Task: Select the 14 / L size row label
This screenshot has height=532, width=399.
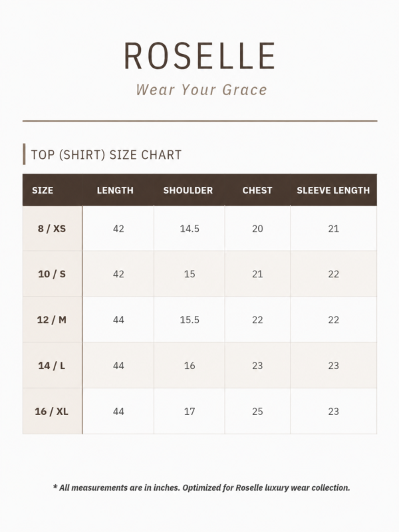Action: 52,365
